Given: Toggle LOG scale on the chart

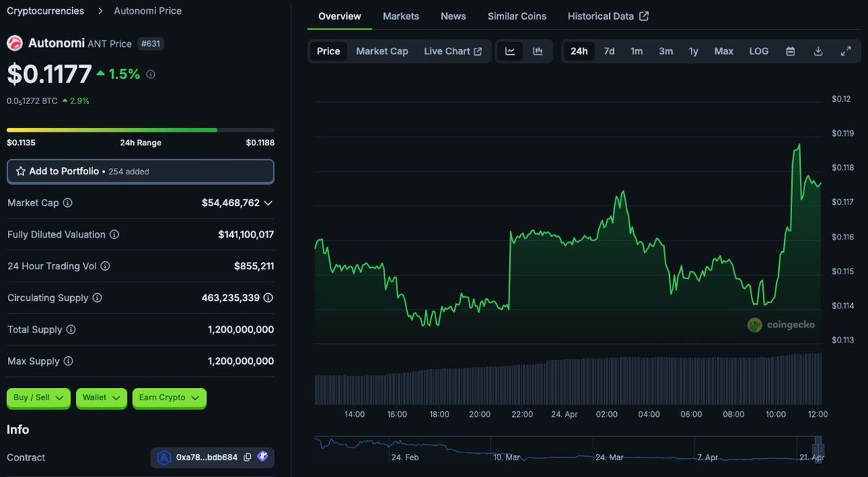Looking at the screenshot, I should 759,51.
